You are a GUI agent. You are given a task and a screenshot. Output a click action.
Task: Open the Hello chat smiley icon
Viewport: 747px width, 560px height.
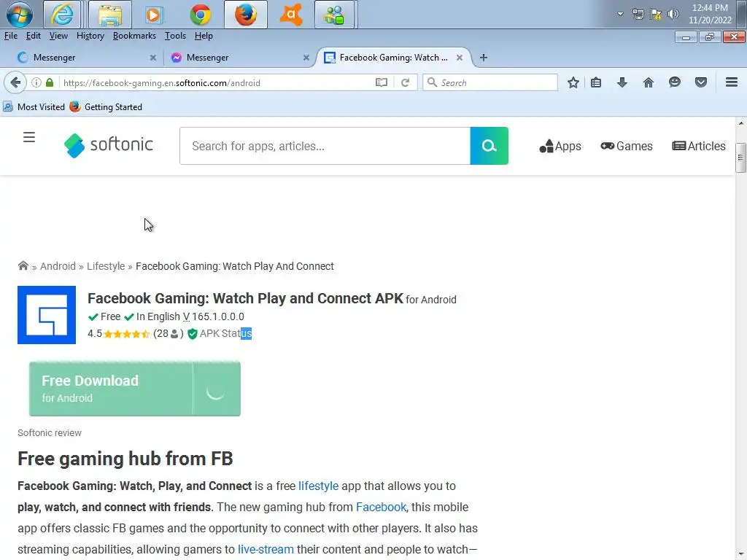point(674,82)
